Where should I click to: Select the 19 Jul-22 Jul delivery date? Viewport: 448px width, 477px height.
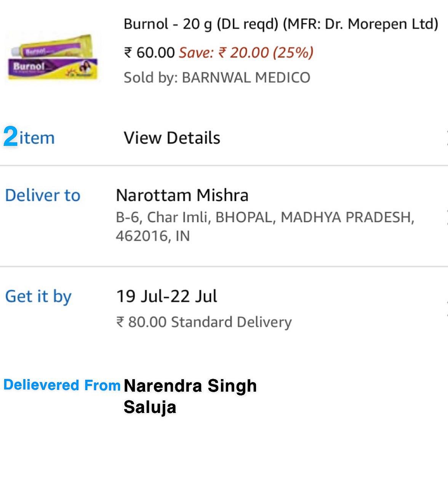[x=166, y=296]
